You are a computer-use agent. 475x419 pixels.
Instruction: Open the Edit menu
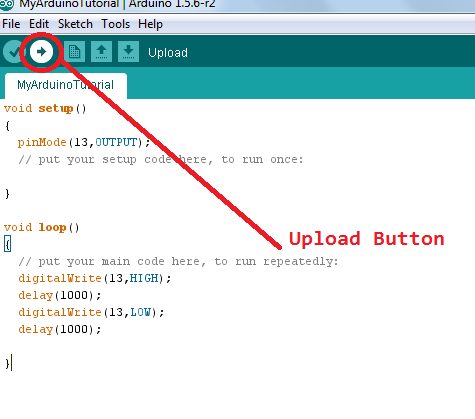coord(39,24)
